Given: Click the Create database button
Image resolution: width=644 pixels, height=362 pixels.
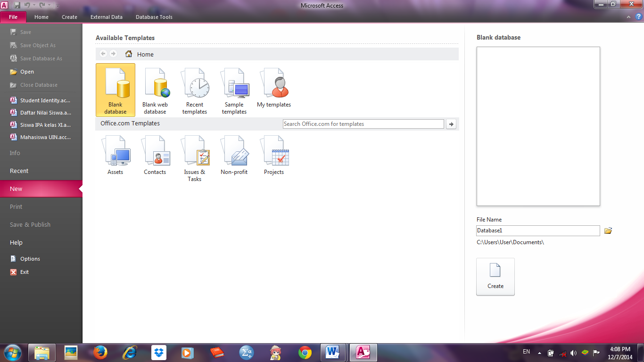Looking at the screenshot, I should click(x=495, y=277).
